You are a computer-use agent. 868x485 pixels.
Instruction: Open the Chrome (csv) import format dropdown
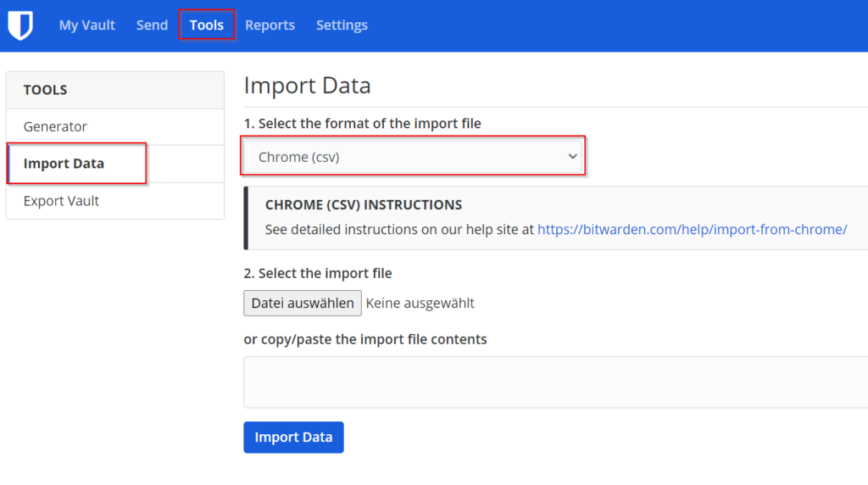(x=414, y=157)
